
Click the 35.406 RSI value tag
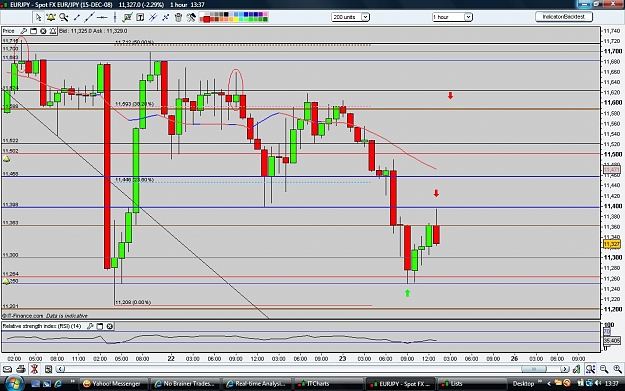point(612,341)
